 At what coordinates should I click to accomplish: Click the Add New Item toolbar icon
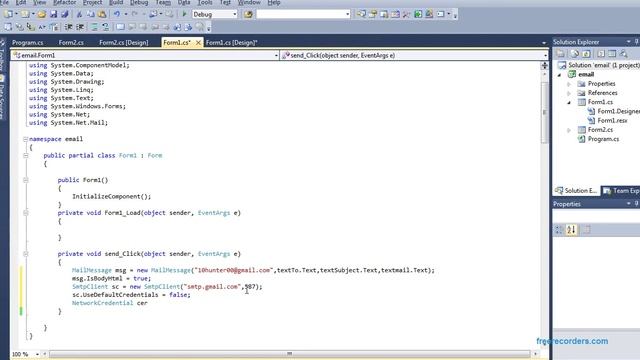[x=25, y=14]
